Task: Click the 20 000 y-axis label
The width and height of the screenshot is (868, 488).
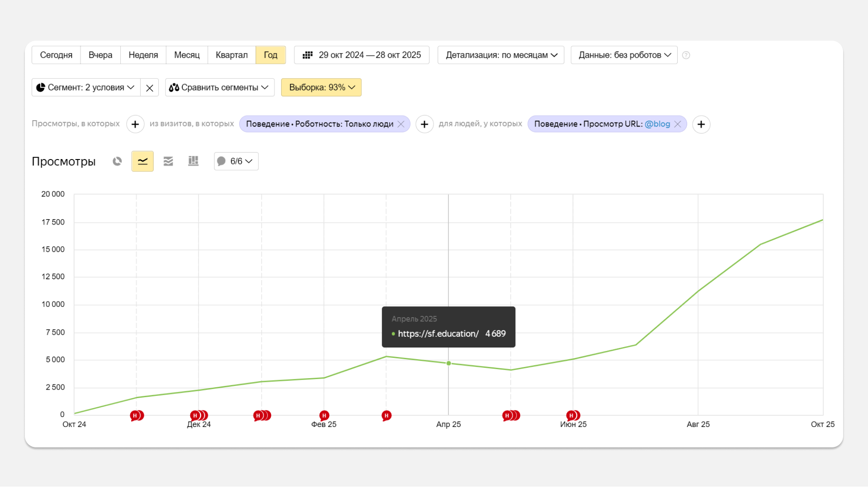Action: pyautogui.click(x=53, y=194)
